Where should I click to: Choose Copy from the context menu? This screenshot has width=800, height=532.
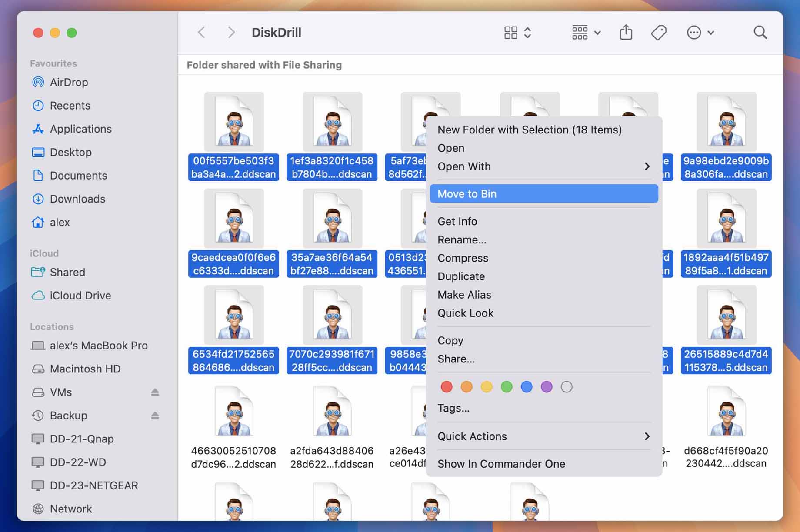(x=543, y=341)
